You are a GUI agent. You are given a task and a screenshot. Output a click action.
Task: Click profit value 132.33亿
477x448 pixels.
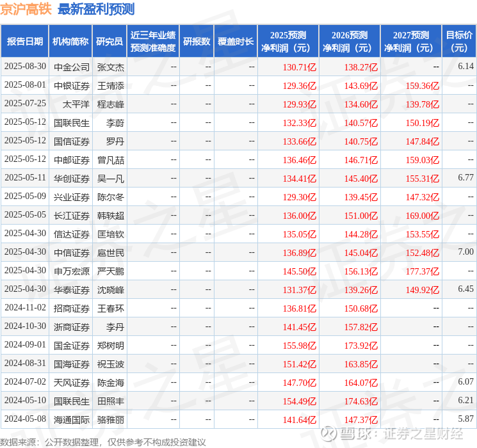point(300,123)
